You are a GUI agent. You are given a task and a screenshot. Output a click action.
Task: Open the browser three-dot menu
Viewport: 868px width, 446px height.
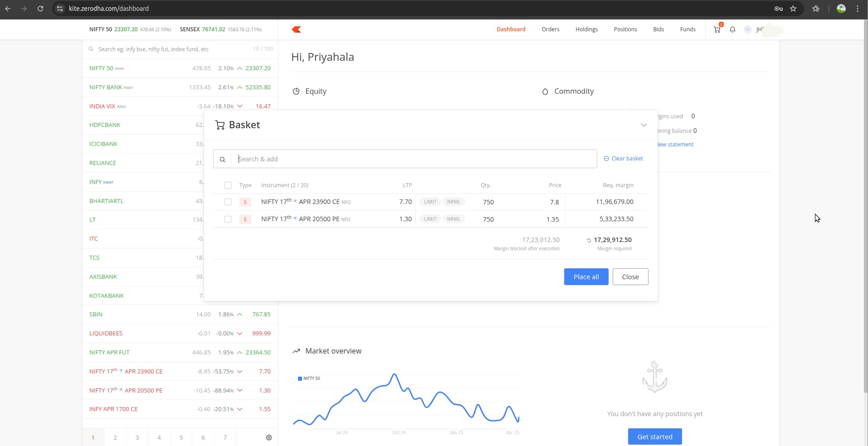(858, 9)
